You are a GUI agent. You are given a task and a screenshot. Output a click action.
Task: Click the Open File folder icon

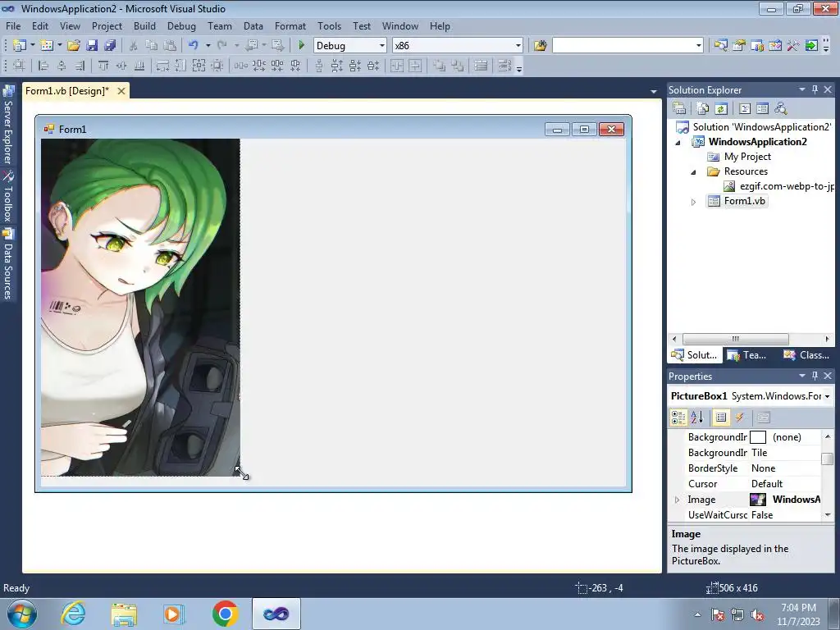click(73, 46)
